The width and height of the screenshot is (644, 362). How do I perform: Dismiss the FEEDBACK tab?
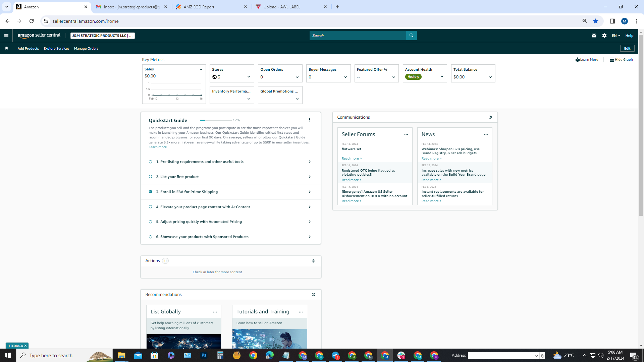[25, 346]
